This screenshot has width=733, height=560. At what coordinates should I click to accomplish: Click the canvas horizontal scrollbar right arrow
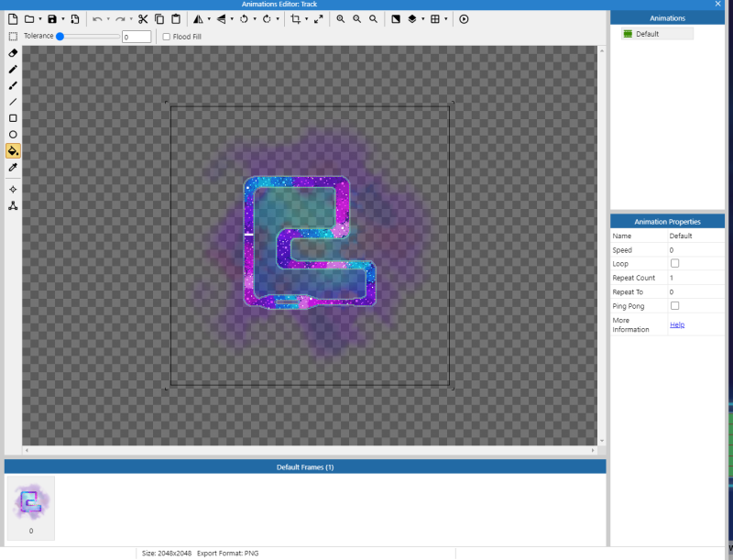tap(593, 450)
